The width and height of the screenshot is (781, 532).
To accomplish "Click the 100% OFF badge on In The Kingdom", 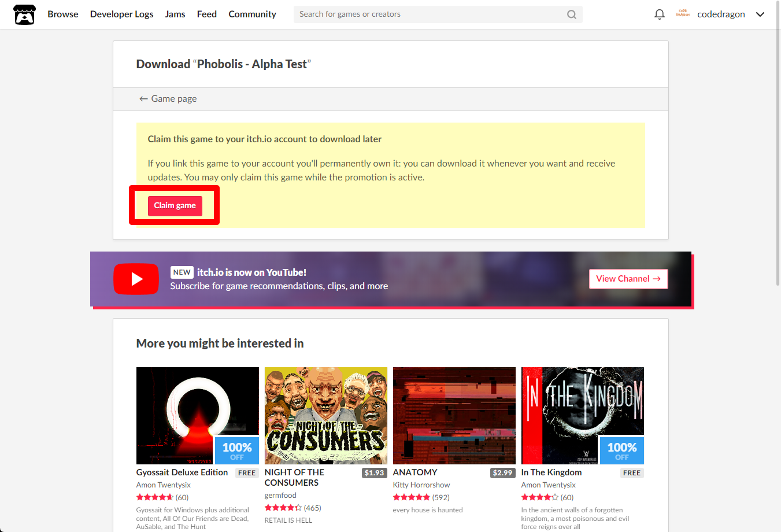I will [622, 450].
